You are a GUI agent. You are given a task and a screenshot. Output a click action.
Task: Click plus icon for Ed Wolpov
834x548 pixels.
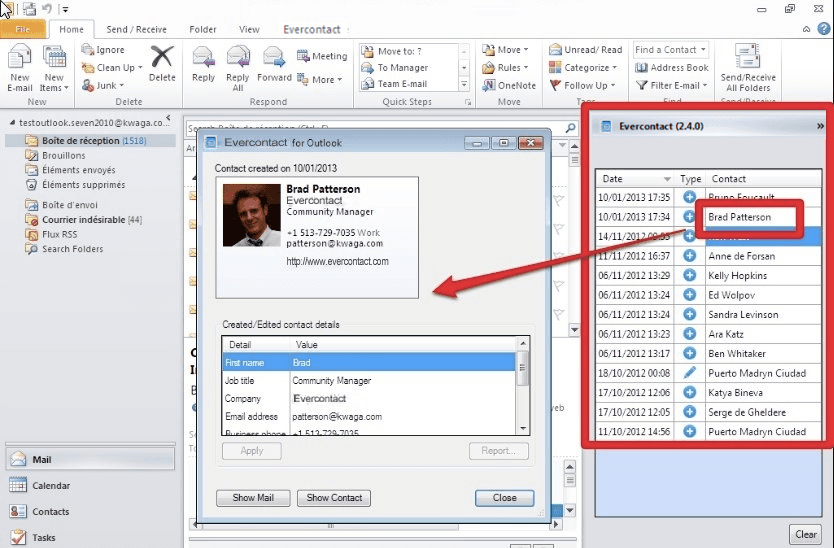coord(689,295)
